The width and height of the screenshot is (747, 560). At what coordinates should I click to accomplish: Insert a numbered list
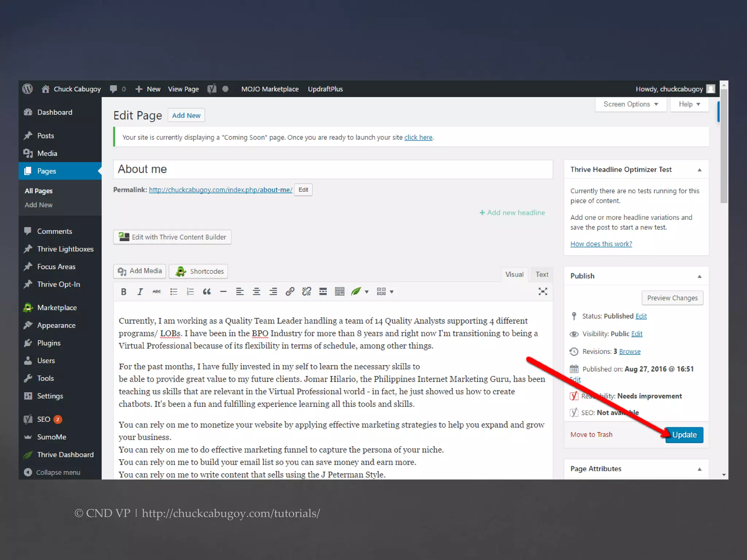click(190, 292)
